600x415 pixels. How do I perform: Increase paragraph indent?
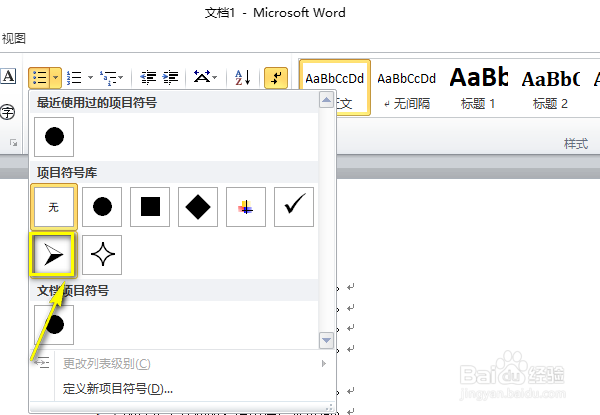click(171, 78)
